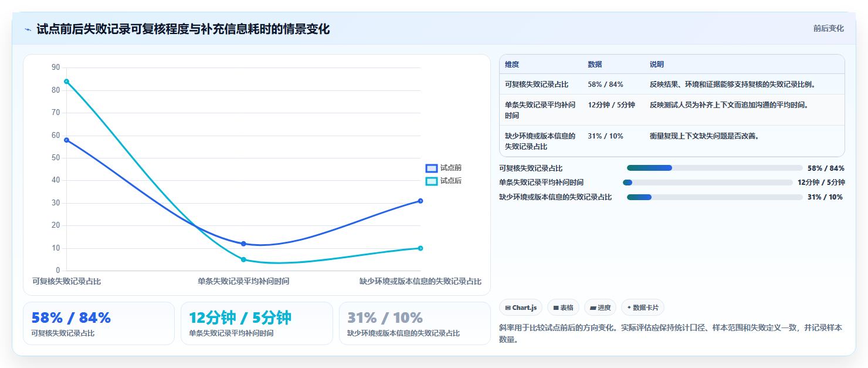868x368 pixels.
Task: Select the 表格 tag
Action: (563, 308)
